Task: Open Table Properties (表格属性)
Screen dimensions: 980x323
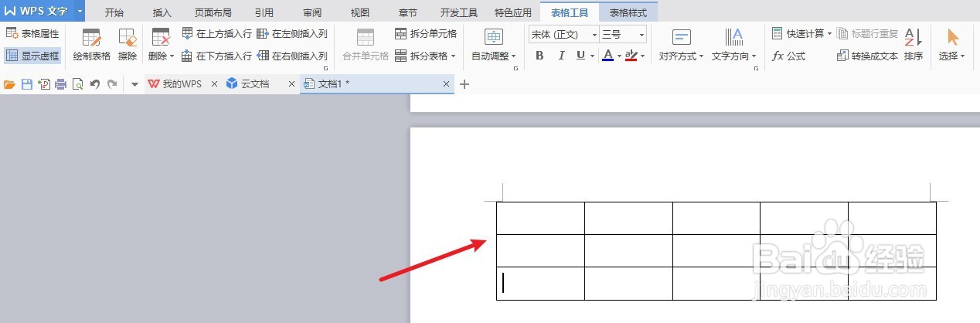Action: click(32, 34)
